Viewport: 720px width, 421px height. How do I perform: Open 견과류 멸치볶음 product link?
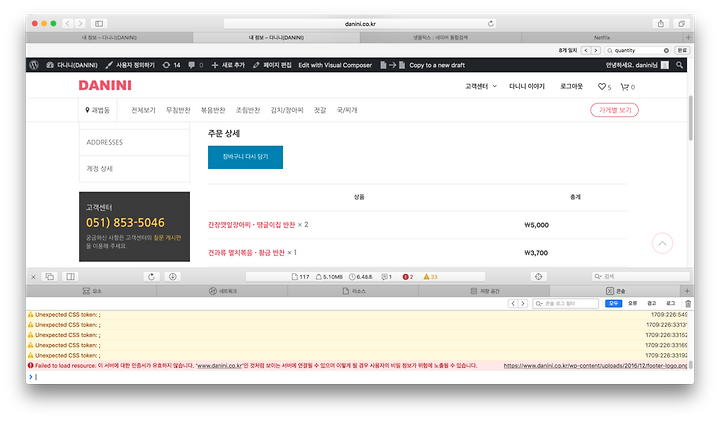246,253
